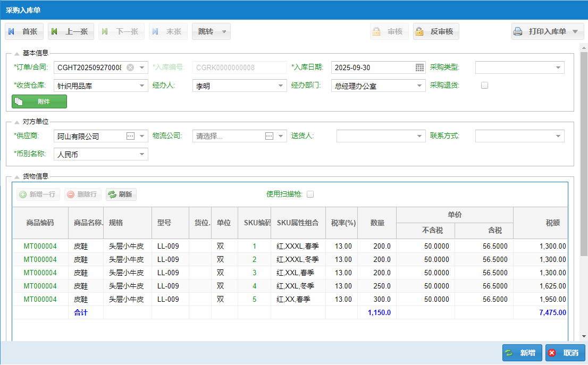Click the 新增 button at bottom
Screen dimensions: 588x365
(522, 353)
